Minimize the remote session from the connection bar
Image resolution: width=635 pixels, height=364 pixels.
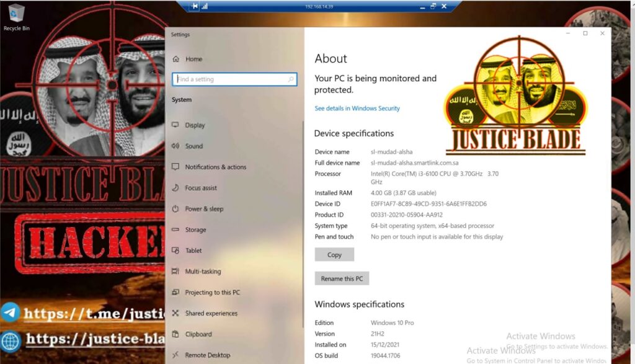[422, 6]
